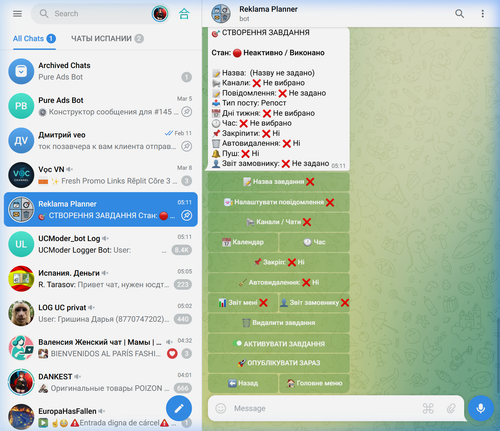This screenshot has height=431, width=500.
Task: Open the EuropaHasFallen chat title
Action: (x=67, y=411)
